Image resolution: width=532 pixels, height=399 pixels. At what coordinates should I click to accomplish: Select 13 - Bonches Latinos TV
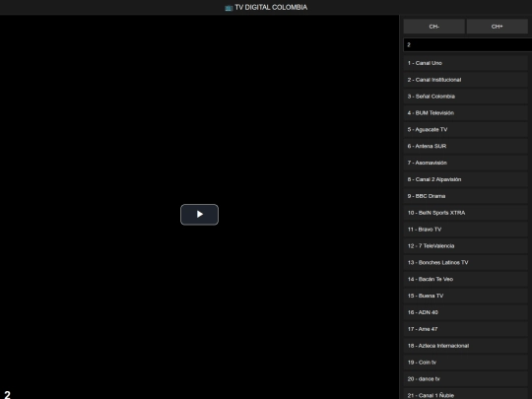point(465,263)
